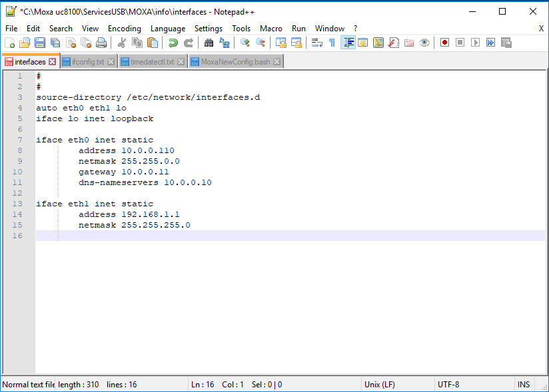
Task: Toggle word wrap in toolbar
Action: (x=317, y=43)
